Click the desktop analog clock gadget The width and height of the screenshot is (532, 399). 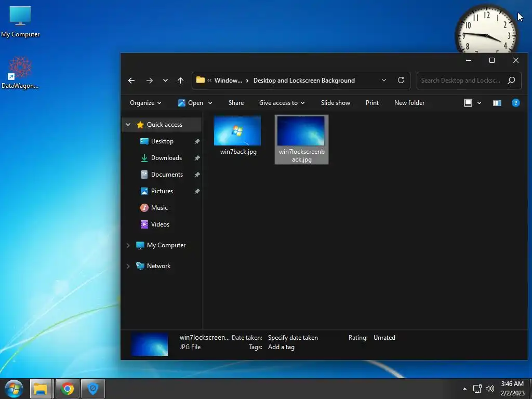[486, 30]
